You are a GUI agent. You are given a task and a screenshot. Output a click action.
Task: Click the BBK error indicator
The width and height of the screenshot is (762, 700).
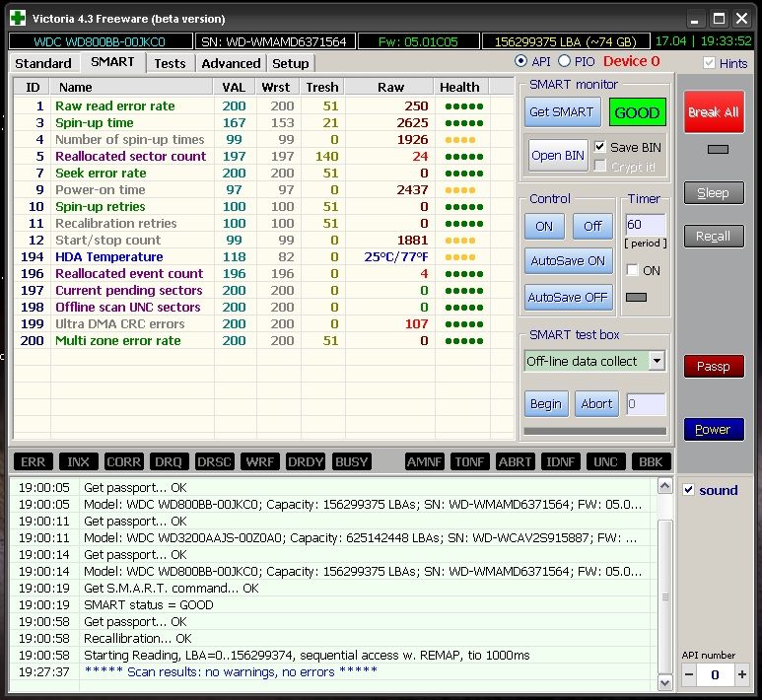click(x=652, y=461)
